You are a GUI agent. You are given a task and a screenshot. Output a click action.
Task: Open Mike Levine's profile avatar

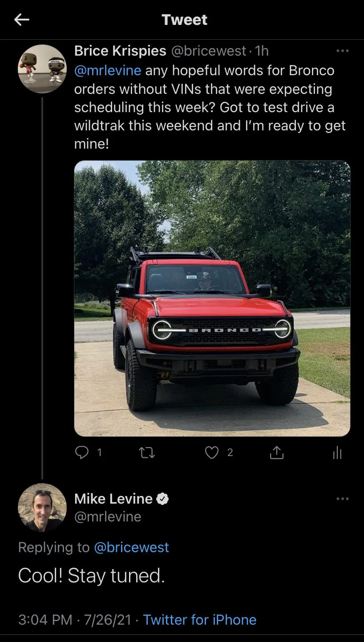(42, 508)
